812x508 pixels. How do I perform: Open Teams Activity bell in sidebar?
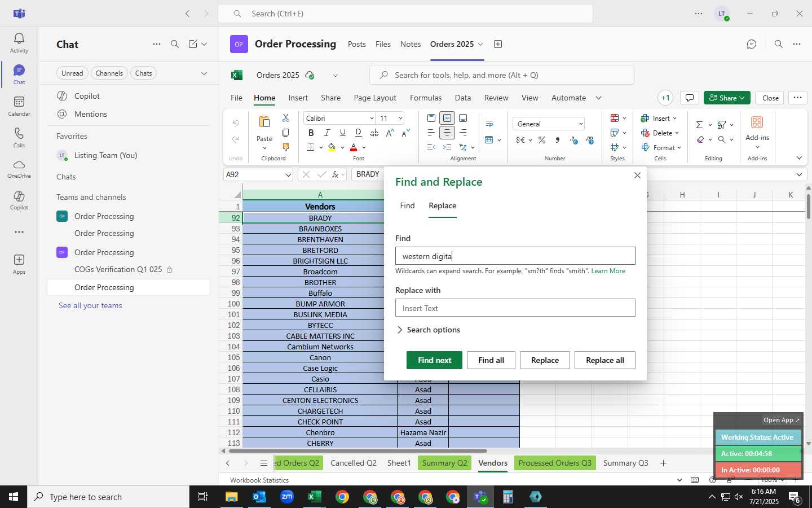pyautogui.click(x=19, y=42)
